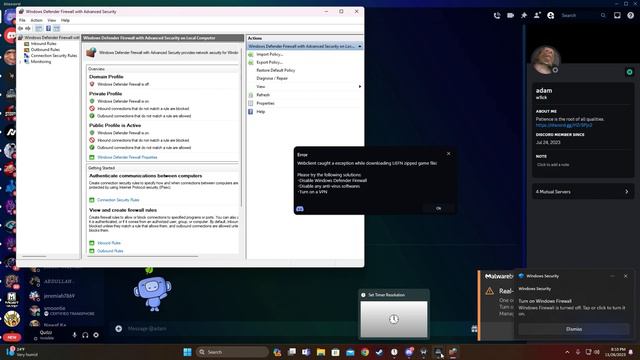Click the Discord message search field
The image size is (640, 360).
pos(583,16)
